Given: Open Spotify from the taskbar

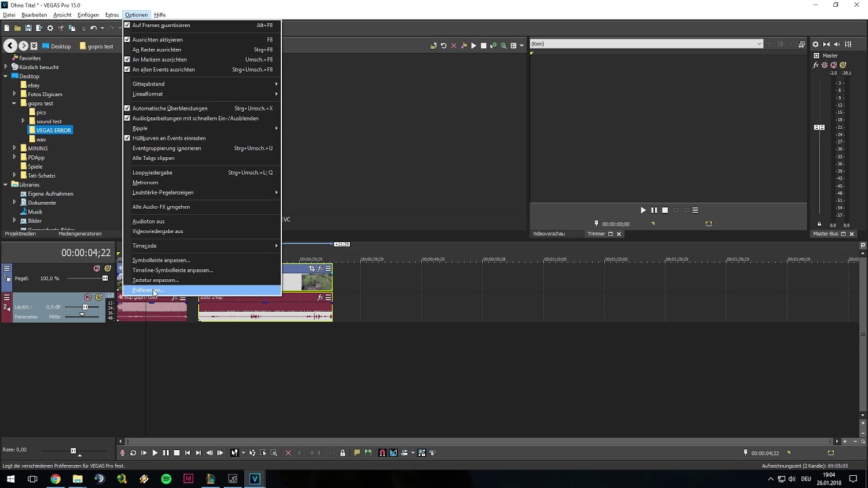Looking at the screenshot, I should pyautogui.click(x=166, y=479).
